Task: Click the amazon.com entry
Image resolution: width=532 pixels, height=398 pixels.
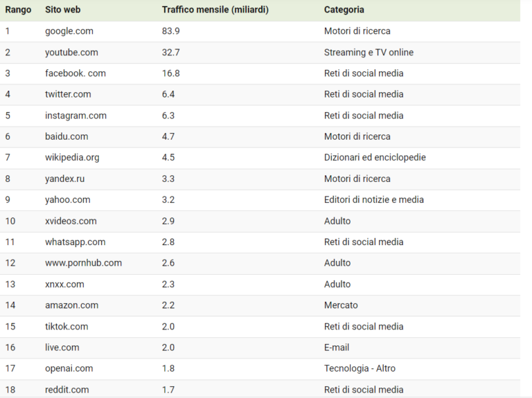Action: click(x=72, y=305)
